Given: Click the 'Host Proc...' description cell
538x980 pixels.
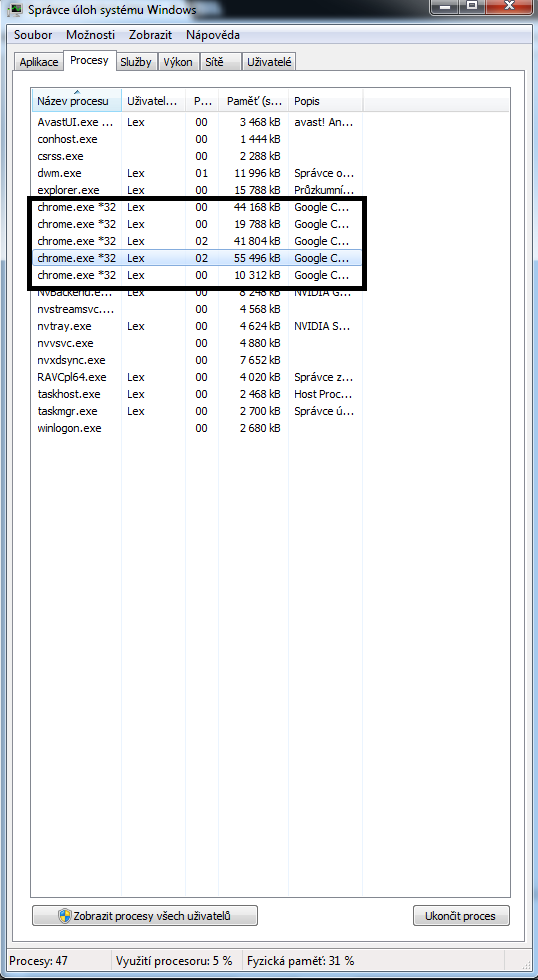Looking at the screenshot, I should (324, 394).
